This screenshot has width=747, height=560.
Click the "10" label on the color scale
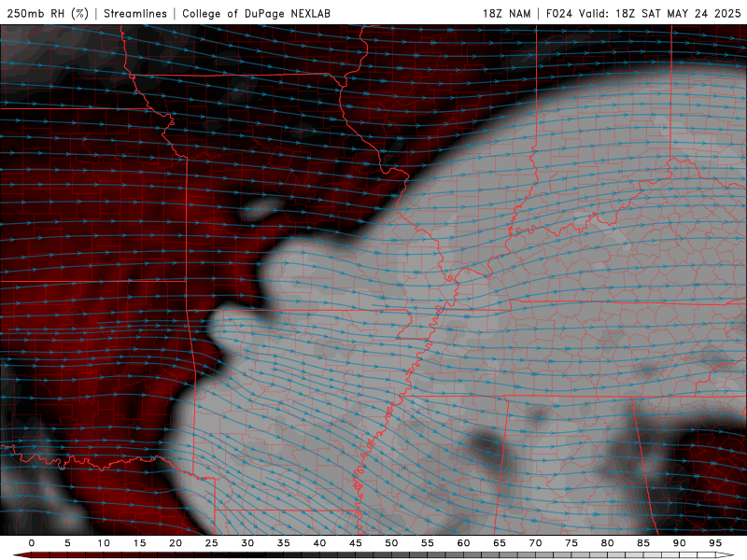[104, 543]
